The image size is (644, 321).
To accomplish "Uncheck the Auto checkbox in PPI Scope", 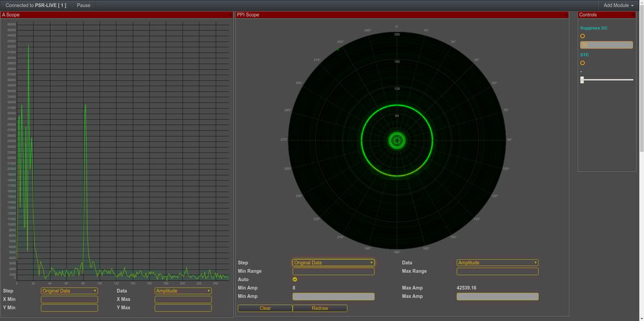I will [295, 280].
